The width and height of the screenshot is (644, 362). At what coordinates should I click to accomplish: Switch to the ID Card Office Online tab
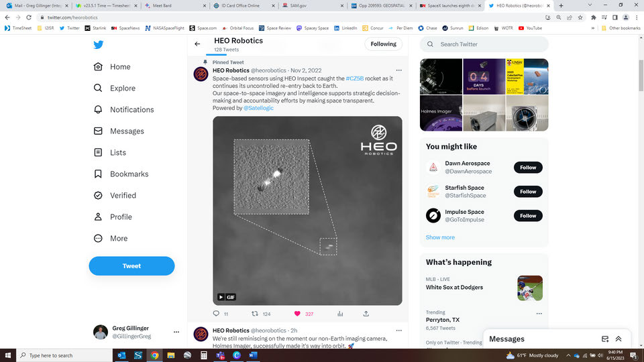tap(244, 6)
